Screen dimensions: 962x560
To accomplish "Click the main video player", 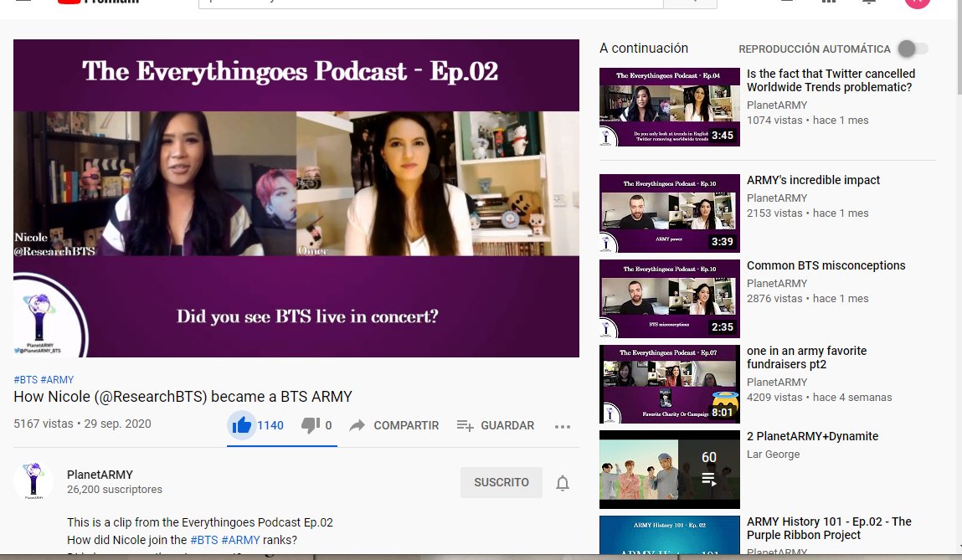I will point(296,198).
